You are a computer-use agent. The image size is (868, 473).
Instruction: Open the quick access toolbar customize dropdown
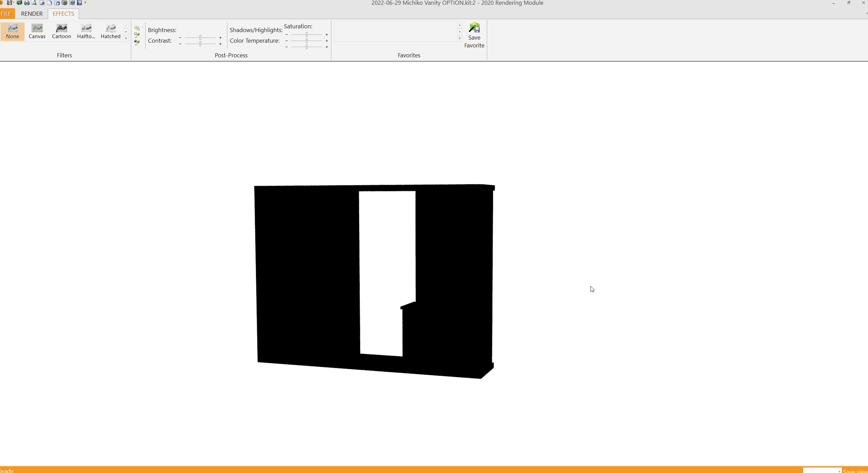(x=86, y=3)
